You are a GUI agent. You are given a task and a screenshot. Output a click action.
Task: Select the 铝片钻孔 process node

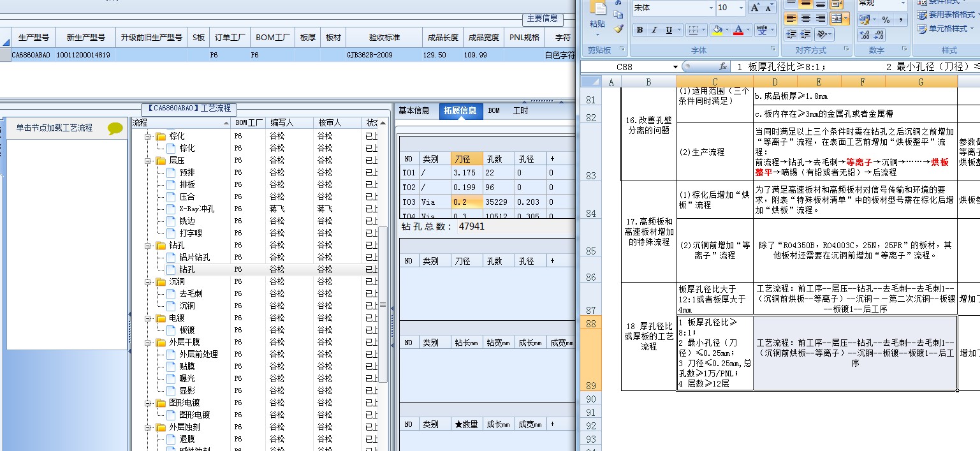point(194,257)
